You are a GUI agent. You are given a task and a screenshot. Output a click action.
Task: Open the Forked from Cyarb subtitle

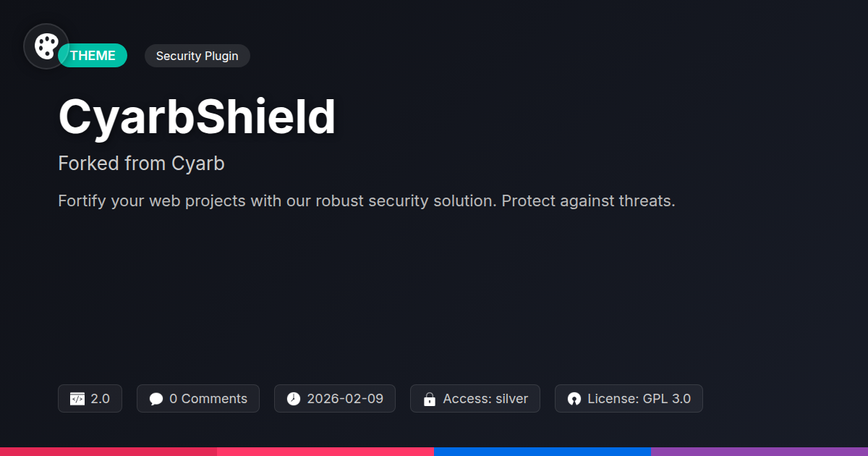[141, 164]
